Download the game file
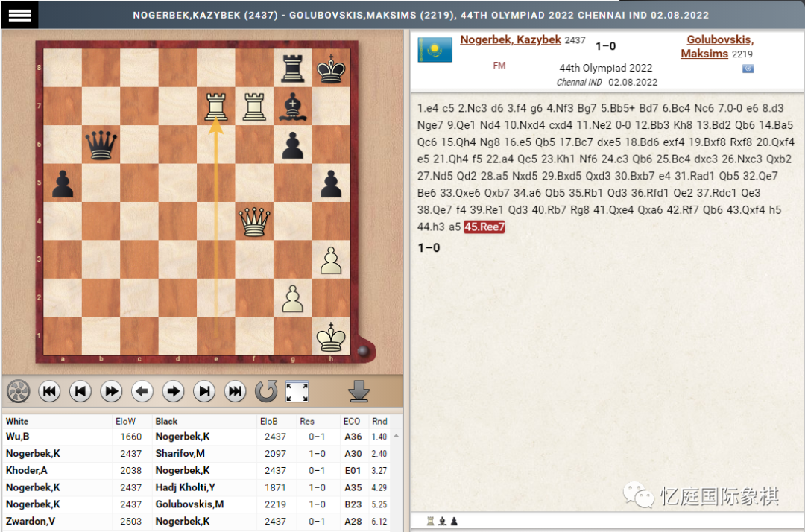The width and height of the screenshot is (805, 532). 359,391
